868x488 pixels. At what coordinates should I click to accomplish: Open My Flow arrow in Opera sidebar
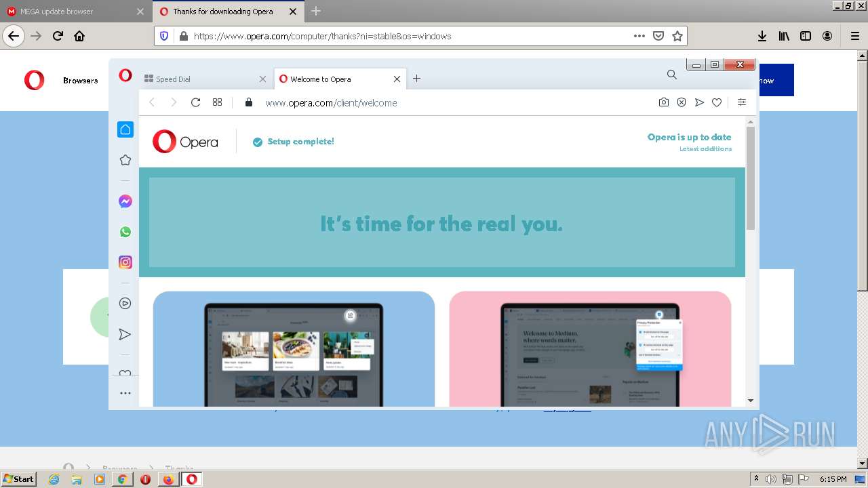125,334
